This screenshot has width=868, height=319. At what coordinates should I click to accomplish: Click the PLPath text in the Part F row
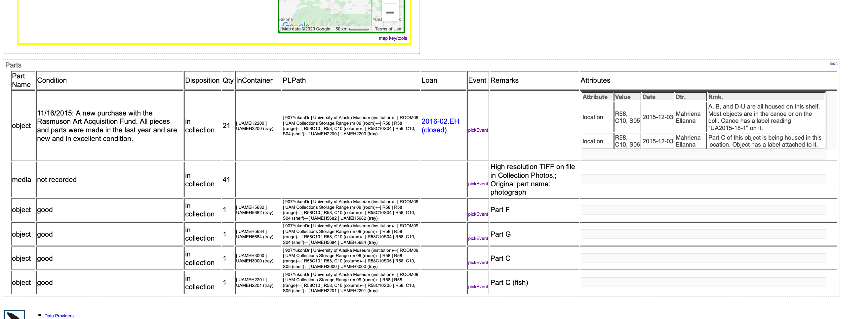[x=350, y=210]
